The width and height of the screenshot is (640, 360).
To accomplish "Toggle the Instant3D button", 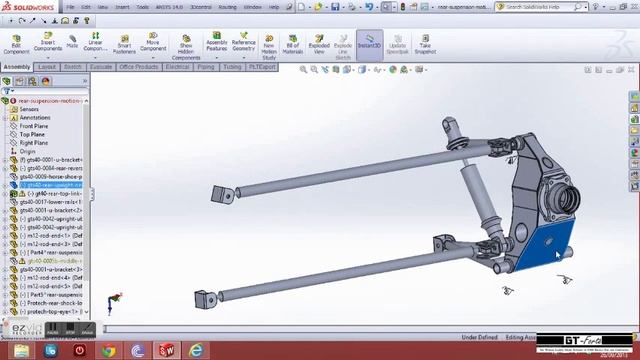I will 369,44.
